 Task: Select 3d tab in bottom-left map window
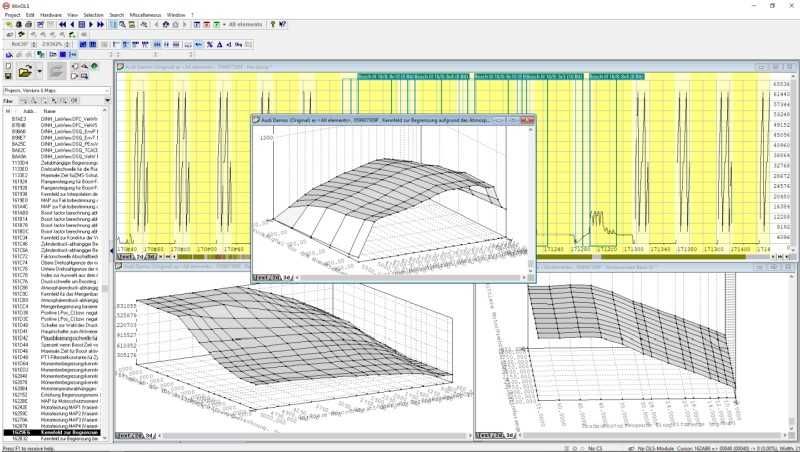point(149,436)
